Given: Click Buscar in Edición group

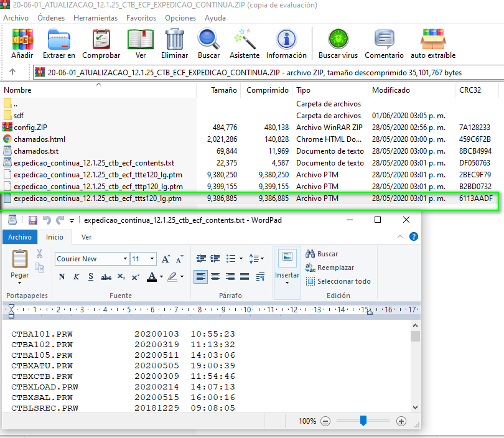Looking at the screenshot, I should (322, 254).
